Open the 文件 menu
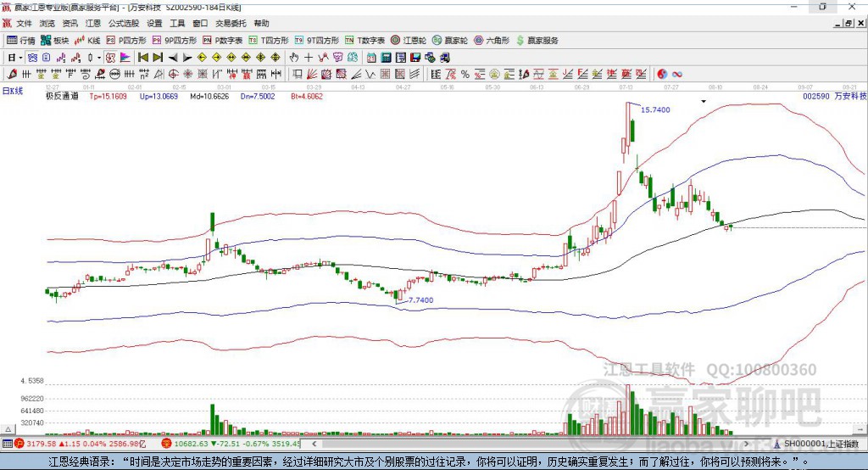Screen dimensions: 868x470 [24, 23]
